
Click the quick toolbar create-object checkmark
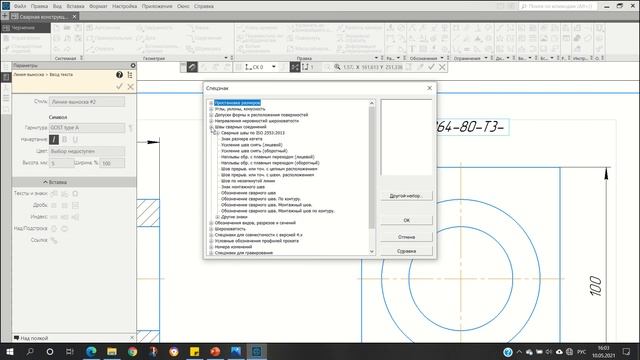pos(431,67)
